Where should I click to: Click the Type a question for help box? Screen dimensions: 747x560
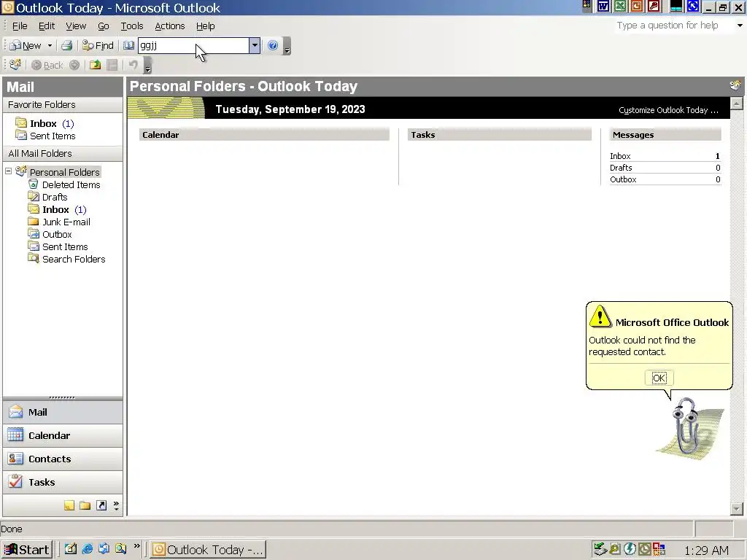pos(673,26)
